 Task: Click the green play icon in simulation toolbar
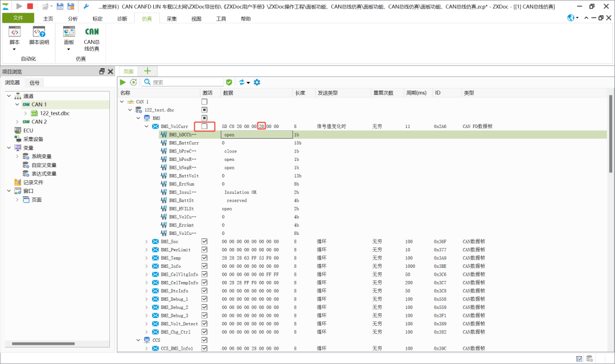(123, 82)
